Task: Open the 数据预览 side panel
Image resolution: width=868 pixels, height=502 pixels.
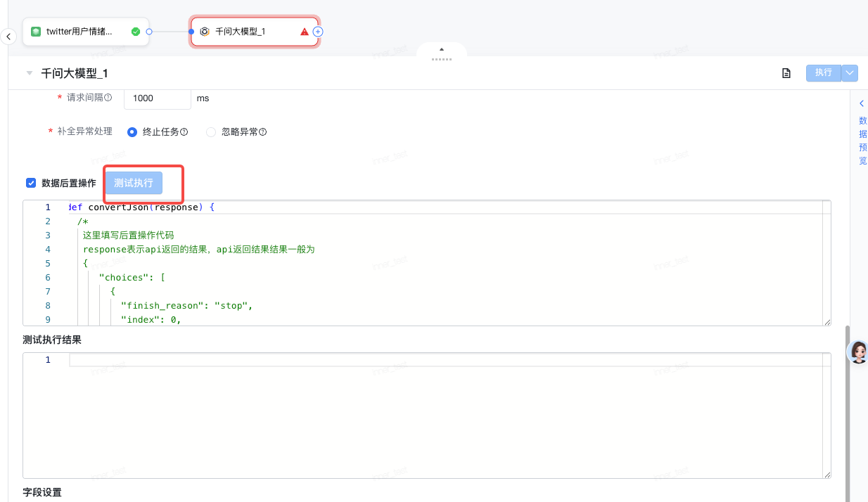Action: [x=862, y=141]
